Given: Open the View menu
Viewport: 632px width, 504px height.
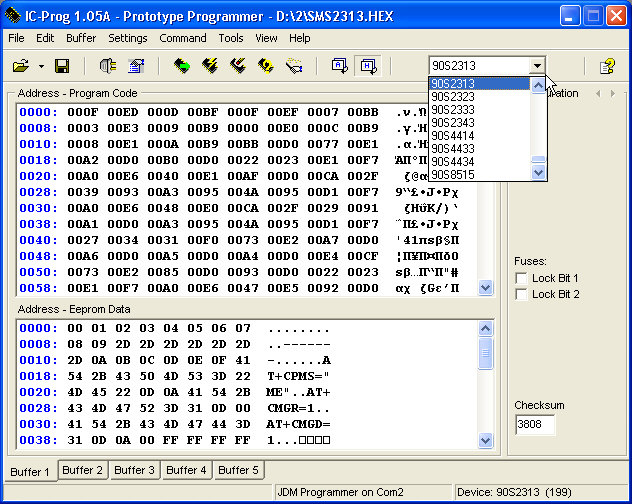Looking at the screenshot, I should point(266,38).
